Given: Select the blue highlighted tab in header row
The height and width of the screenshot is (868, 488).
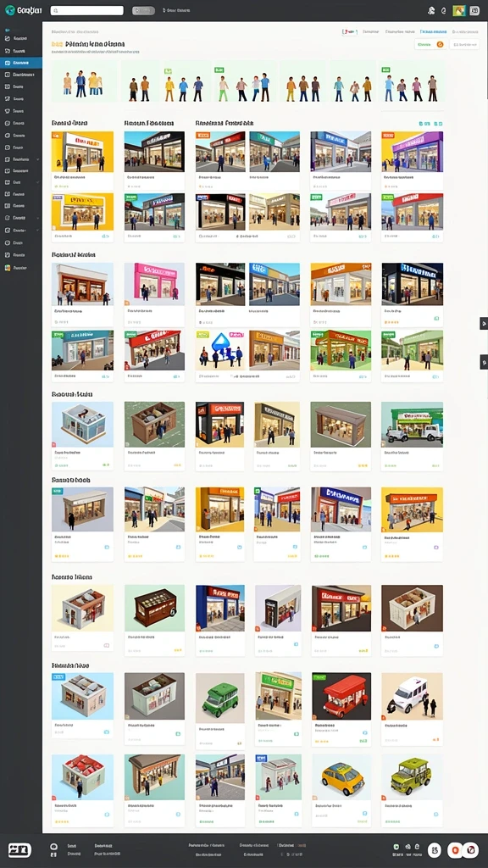Looking at the screenshot, I should click(x=433, y=32).
